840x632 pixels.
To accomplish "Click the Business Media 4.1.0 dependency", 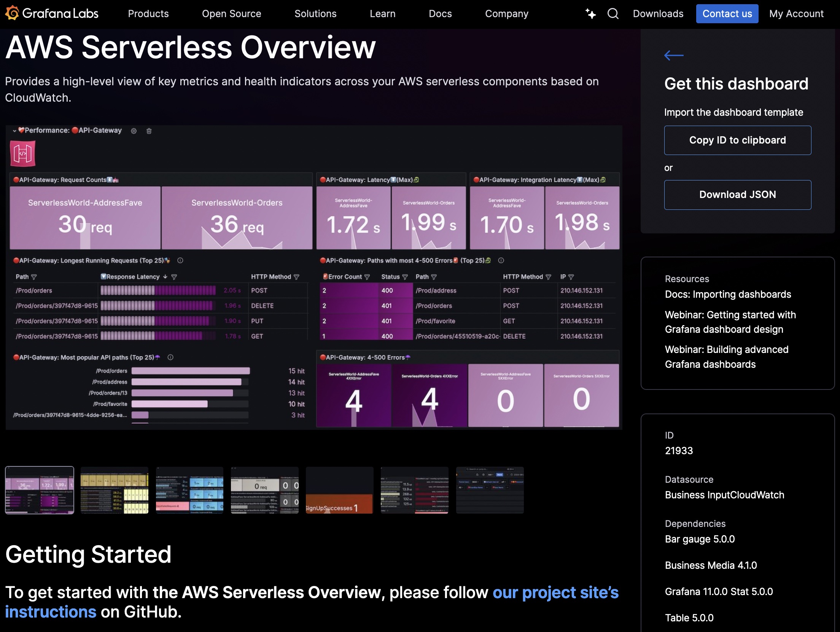I will (x=711, y=565).
